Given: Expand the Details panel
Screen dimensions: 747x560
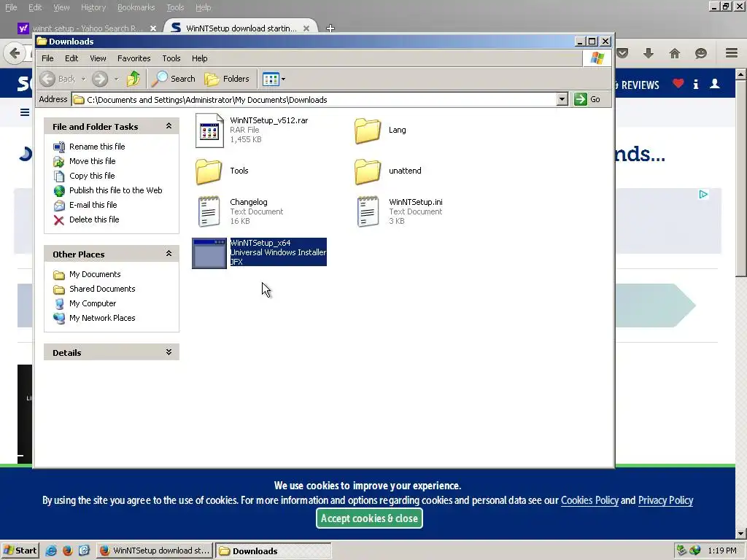Looking at the screenshot, I should [169, 352].
